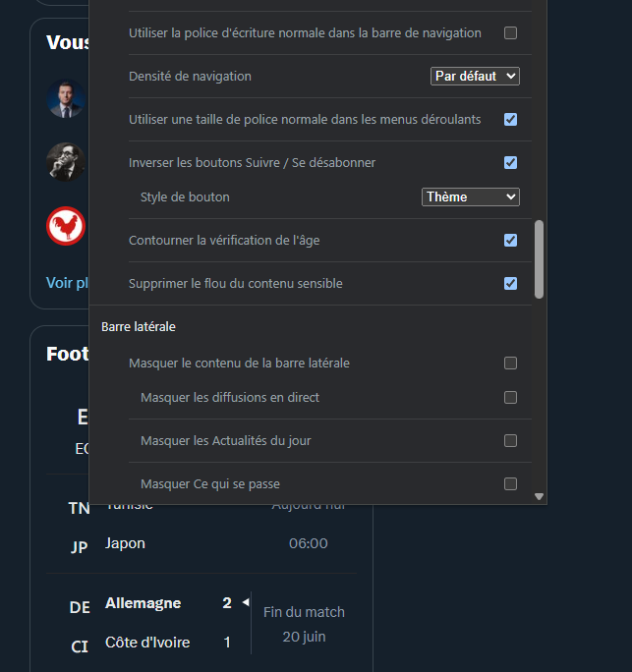
Task: Enable normal font in navigation bar checkbox
Action: click(510, 33)
